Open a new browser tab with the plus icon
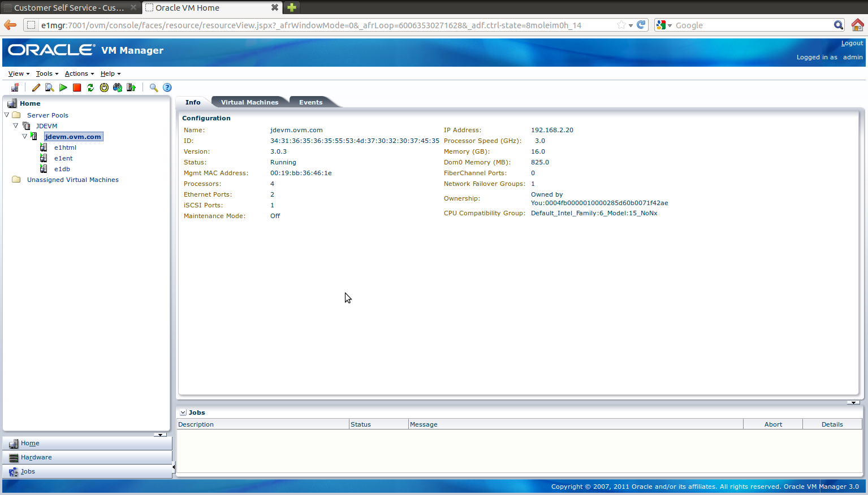This screenshot has height=495, width=868. tap(292, 7)
